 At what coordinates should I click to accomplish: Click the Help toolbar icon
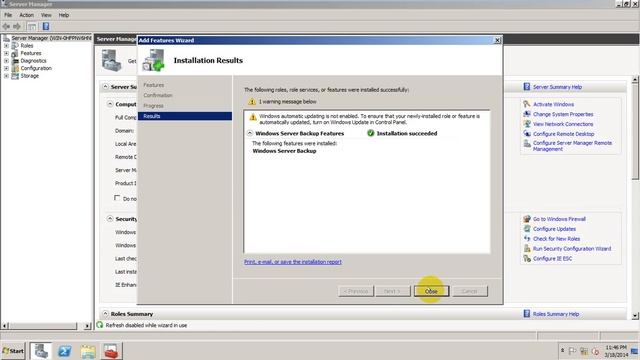click(46, 27)
